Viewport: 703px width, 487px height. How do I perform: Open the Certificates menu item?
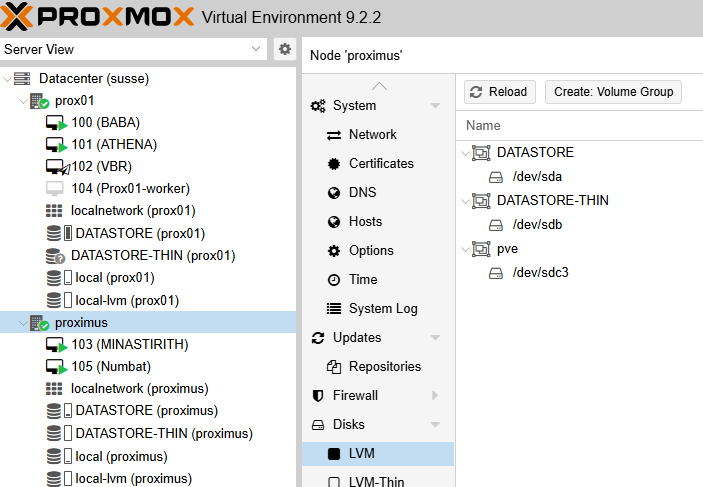[x=381, y=164]
